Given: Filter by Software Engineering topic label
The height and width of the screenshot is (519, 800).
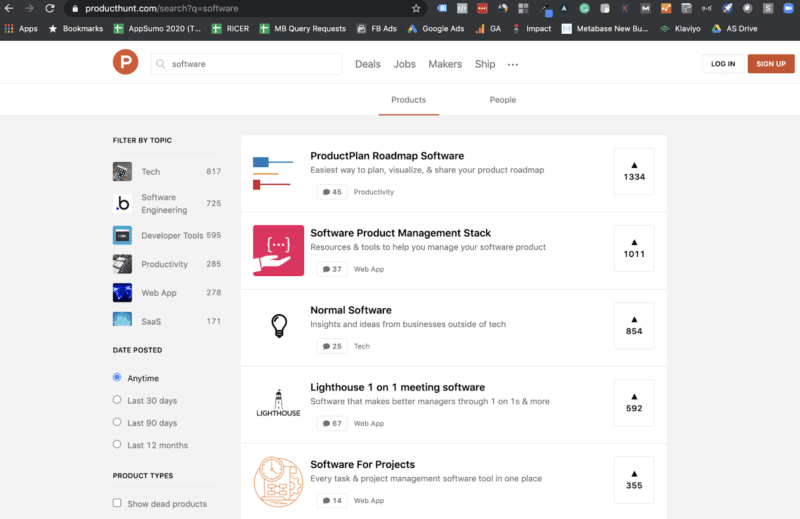Looking at the screenshot, I should point(164,203).
